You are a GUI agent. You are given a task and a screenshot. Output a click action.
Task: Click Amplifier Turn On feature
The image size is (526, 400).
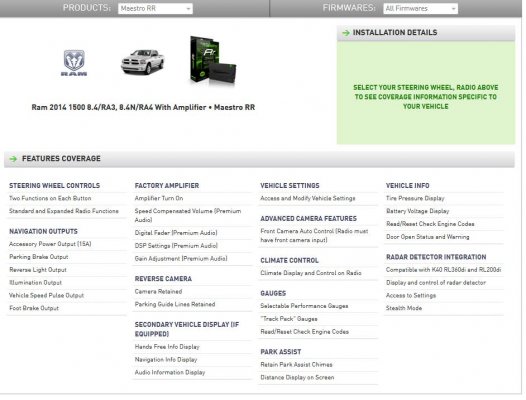coord(159,198)
